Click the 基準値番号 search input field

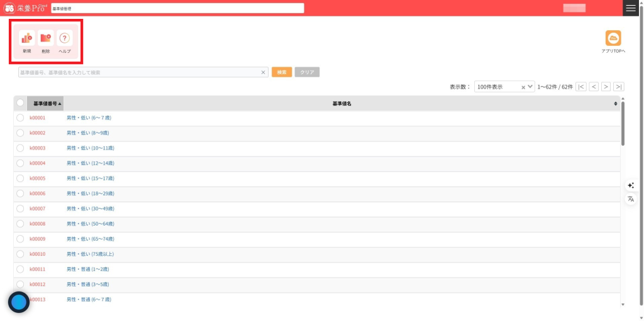point(138,72)
